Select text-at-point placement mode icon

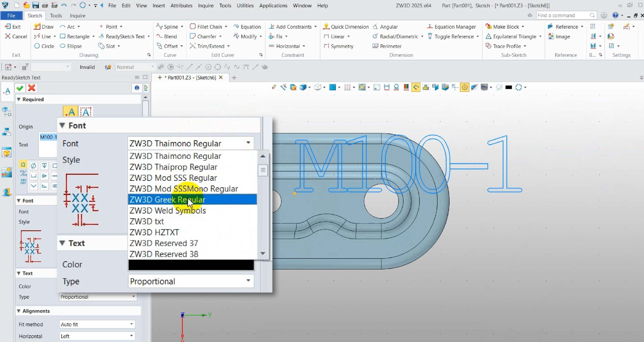(70, 112)
